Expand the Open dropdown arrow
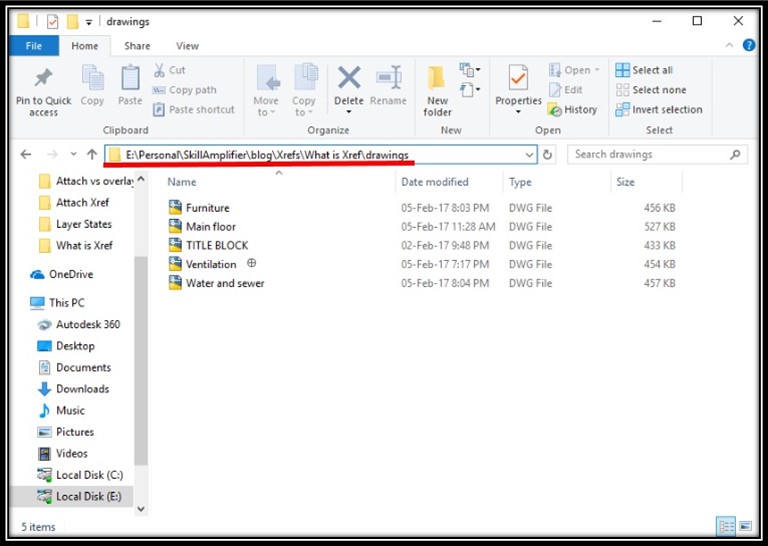The height and width of the screenshot is (546, 768). pyautogui.click(x=597, y=70)
